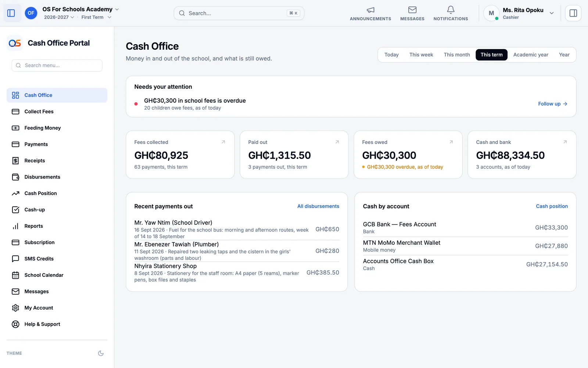Click the OS logo in the Cash Office Portal header

15,43
